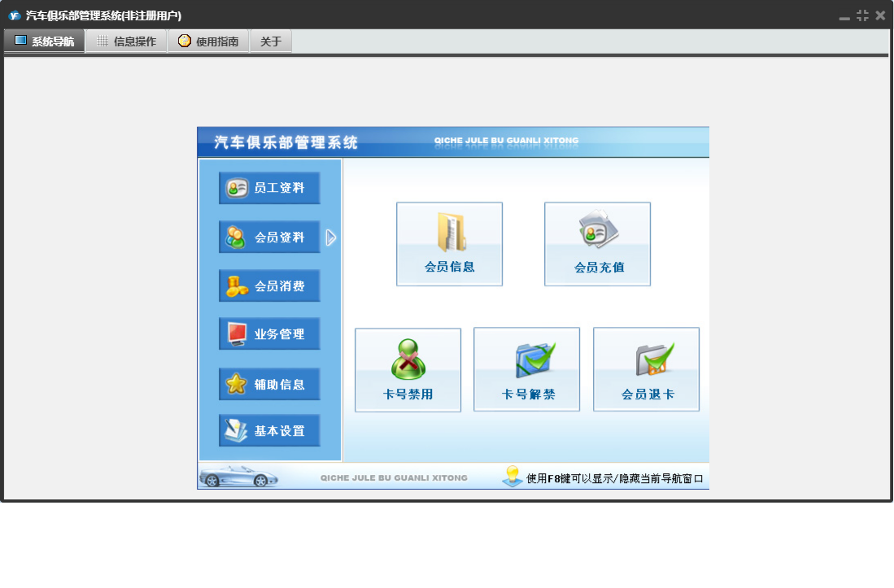Switch to the 信息操作 tab
The image size is (894, 588).
coord(127,41)
